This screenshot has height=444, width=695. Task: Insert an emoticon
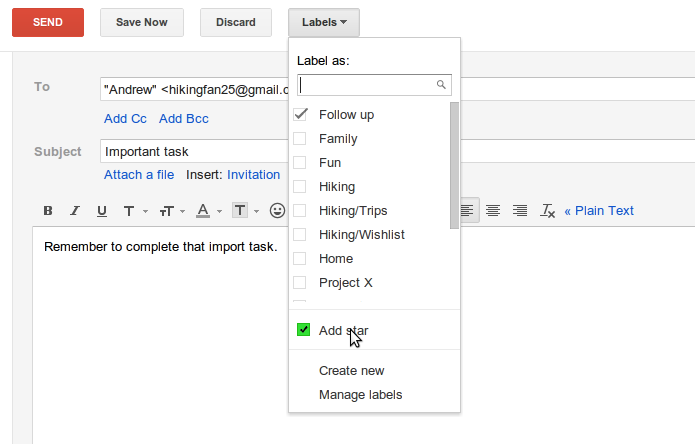277,211
